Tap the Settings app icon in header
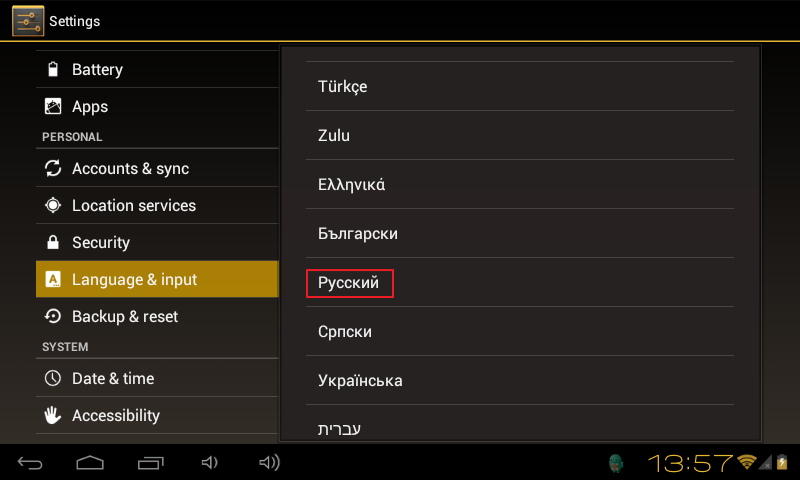The height and width of the screenshot is (480, 800). coord(28,21)
